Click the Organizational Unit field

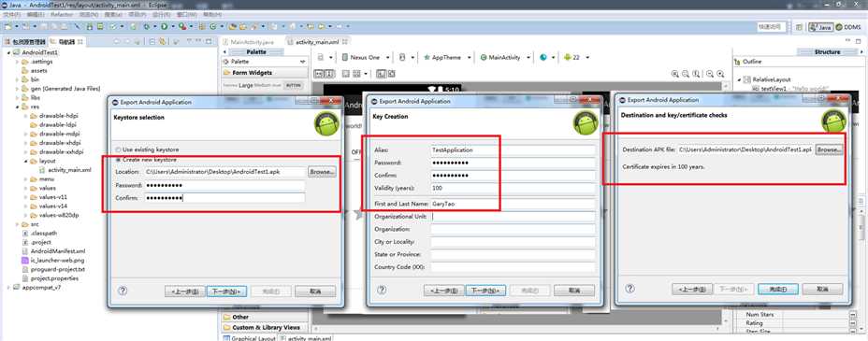tap(513, 217)
